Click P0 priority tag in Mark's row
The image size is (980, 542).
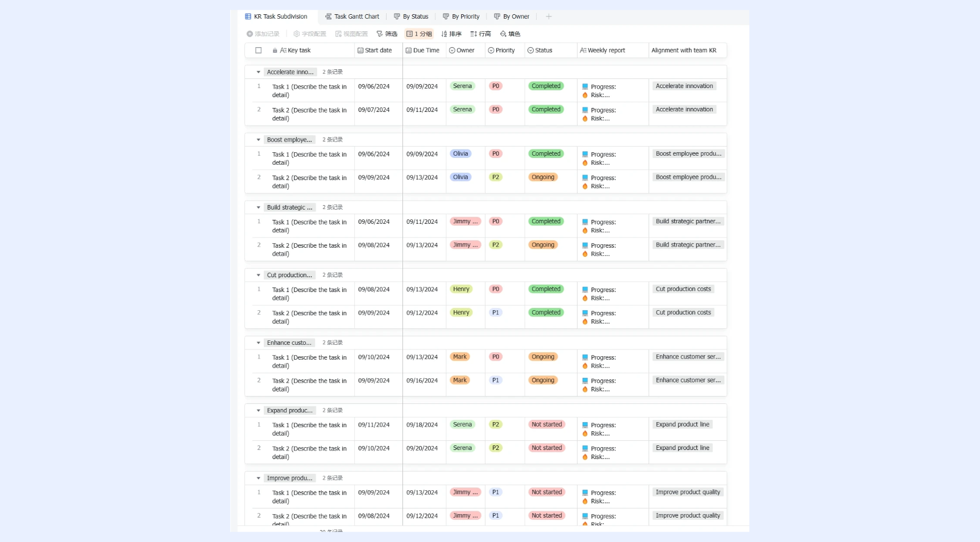[x=496, y=357]
